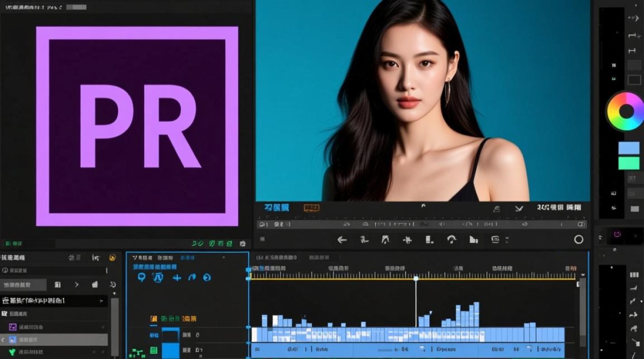644x359 pixels.
Task: Click the blue ring icon in timeline panel
Action: [207, 277]
